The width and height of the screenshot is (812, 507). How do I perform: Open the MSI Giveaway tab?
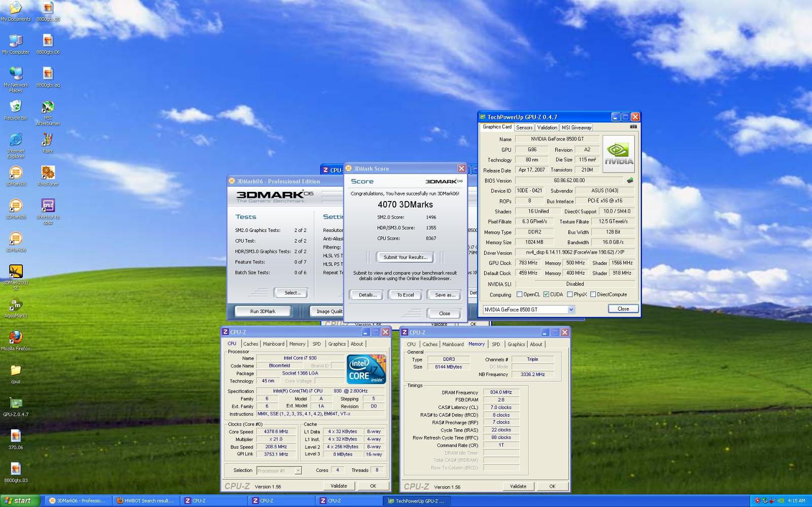click(576, 128)
